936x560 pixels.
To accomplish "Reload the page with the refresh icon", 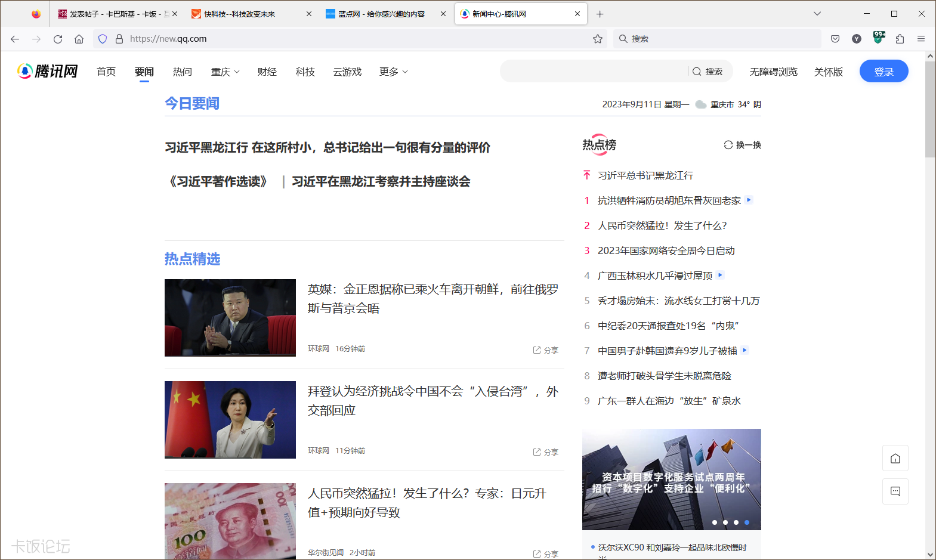I will 58,39.
